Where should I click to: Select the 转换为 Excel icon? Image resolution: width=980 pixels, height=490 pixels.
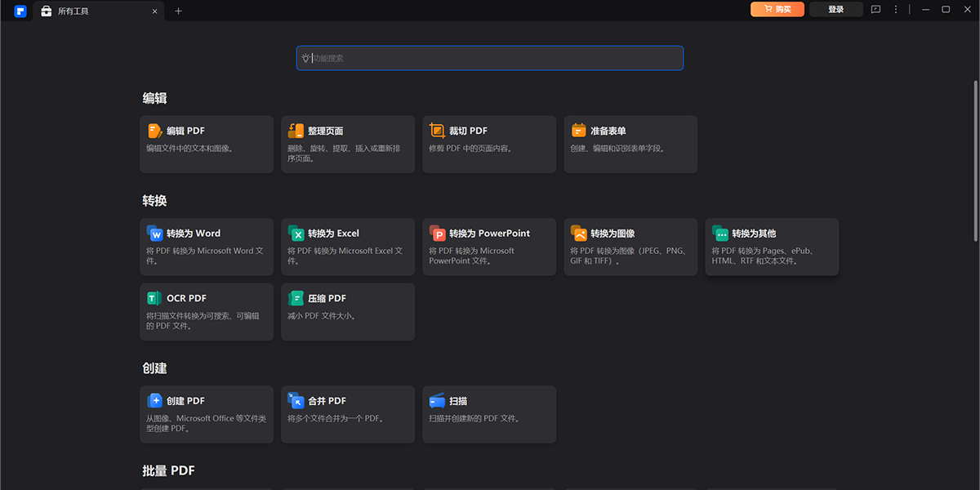click(x=296, y=234)
